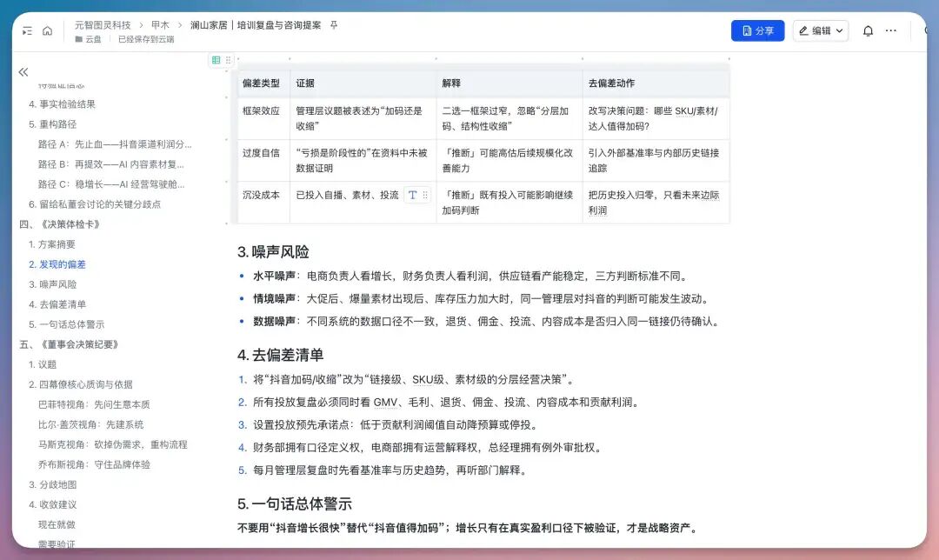Open outline 马斯克视角 item
The image size is (939, 560).
pos(112,444)
